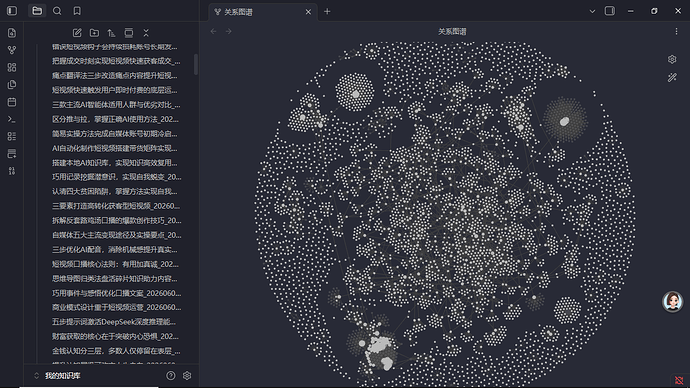Screen dimensions: 690x388
Task: Select hub node of top-left circular cluster
Action: pyautogui.click(x=356, y=94)
